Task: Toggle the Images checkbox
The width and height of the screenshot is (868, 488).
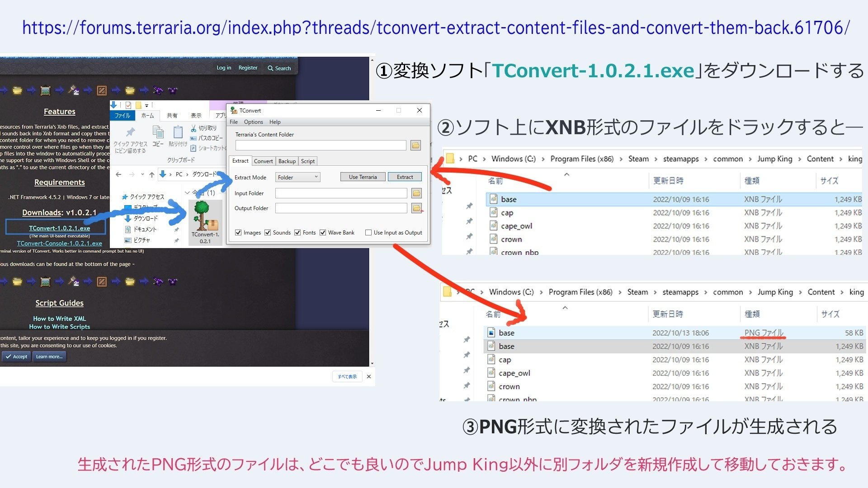Action: tap(238, 233)
